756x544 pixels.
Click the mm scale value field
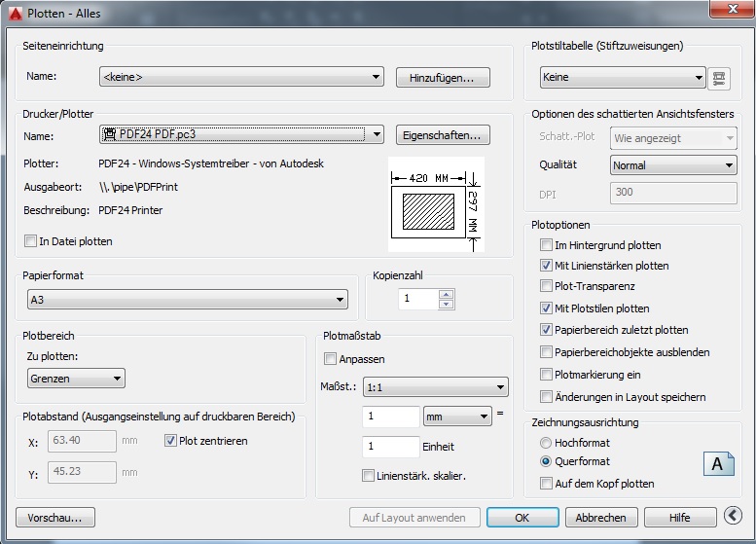click(391, 417)
